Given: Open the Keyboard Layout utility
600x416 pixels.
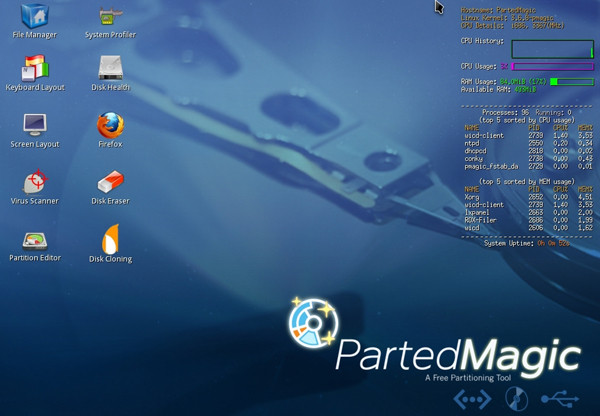Looking at the screenshot, I should click(x=35, y=69).
